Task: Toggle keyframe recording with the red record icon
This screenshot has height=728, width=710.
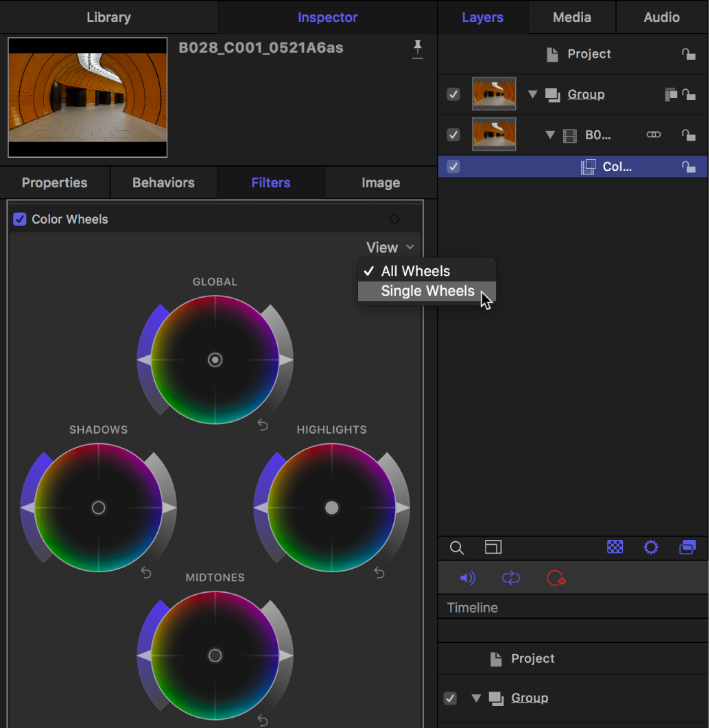Action: [x=556, y=578]
